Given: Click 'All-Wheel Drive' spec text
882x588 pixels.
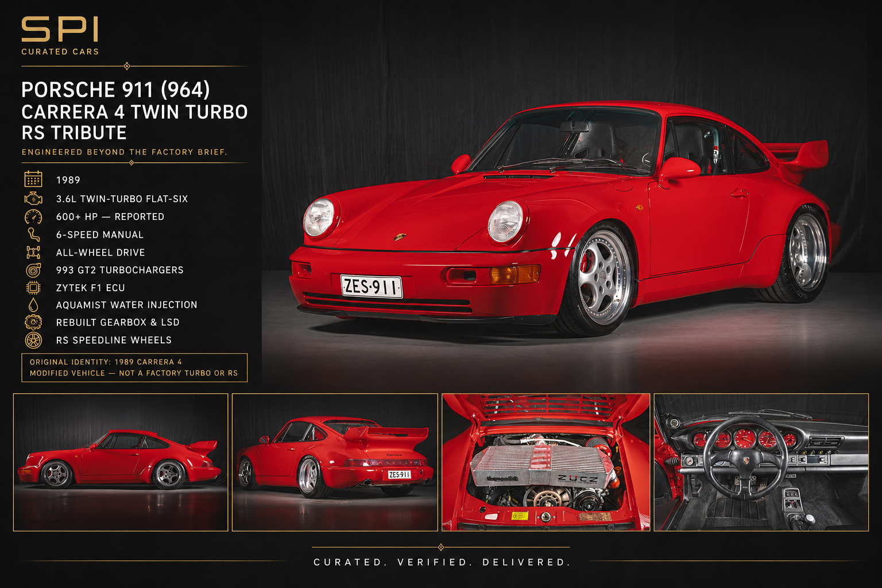Looking at the screenshot, I should click(x=100, y=252).
